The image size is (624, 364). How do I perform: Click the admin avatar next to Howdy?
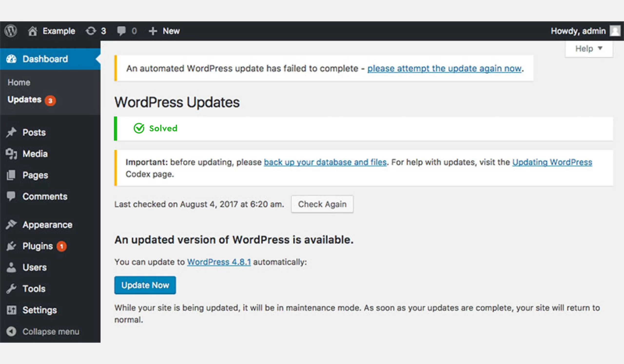(x=615, y=31)
